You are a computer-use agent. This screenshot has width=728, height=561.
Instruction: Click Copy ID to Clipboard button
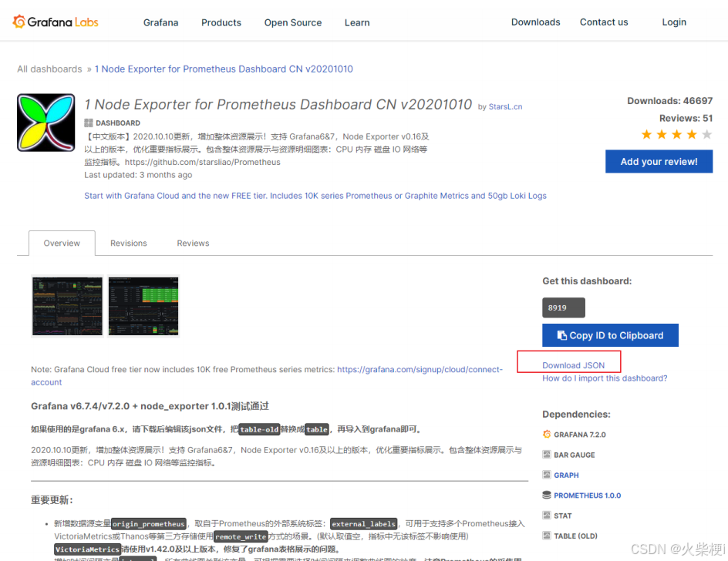coord(610,335)
